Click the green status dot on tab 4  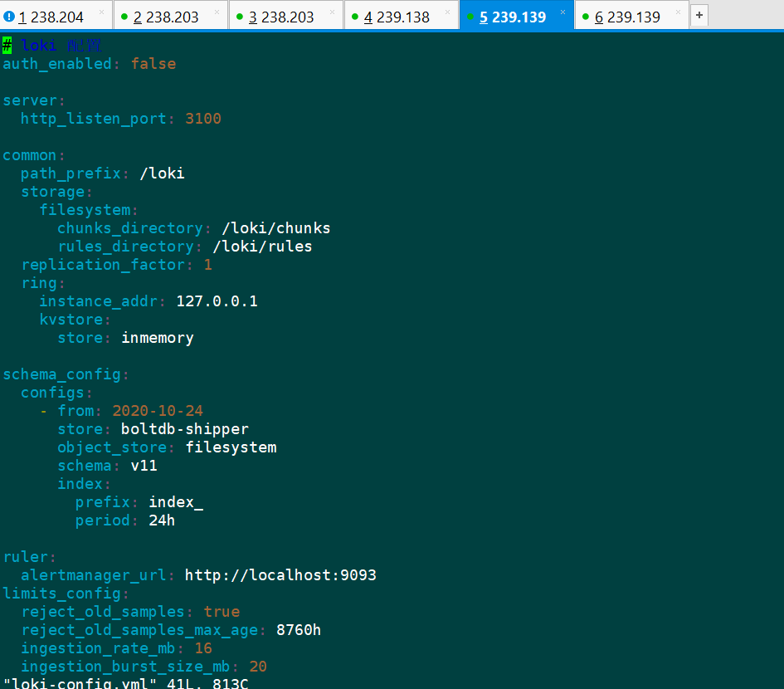click(x=355, y=17)
